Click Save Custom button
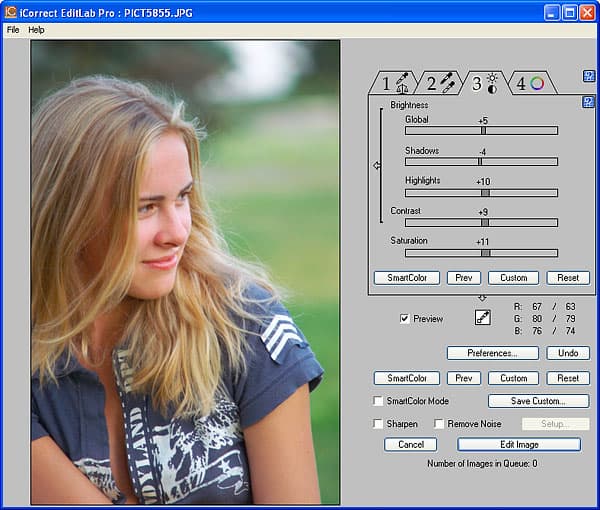Image resolution: width=600 pixels, height=510 pixels. [x=538, y=401]
